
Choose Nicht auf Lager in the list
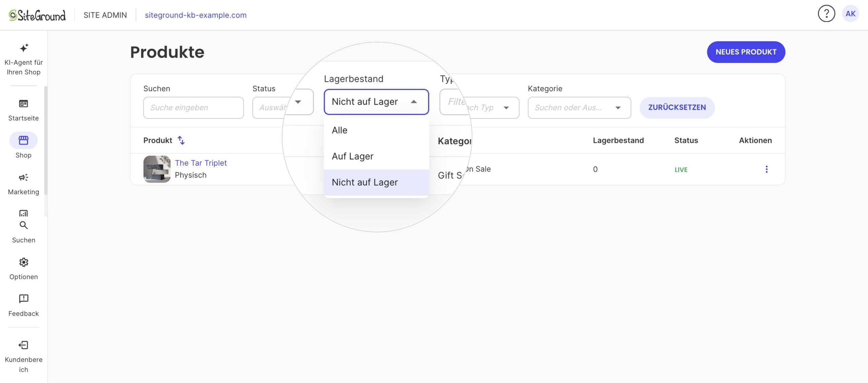(x=376, y=183)
